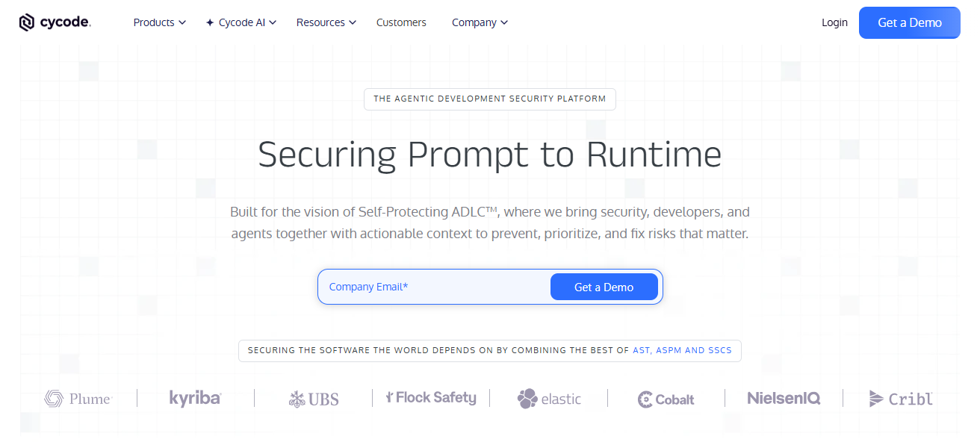Click the Cribl logo
980x448 pixels.
tap(902, 399)
